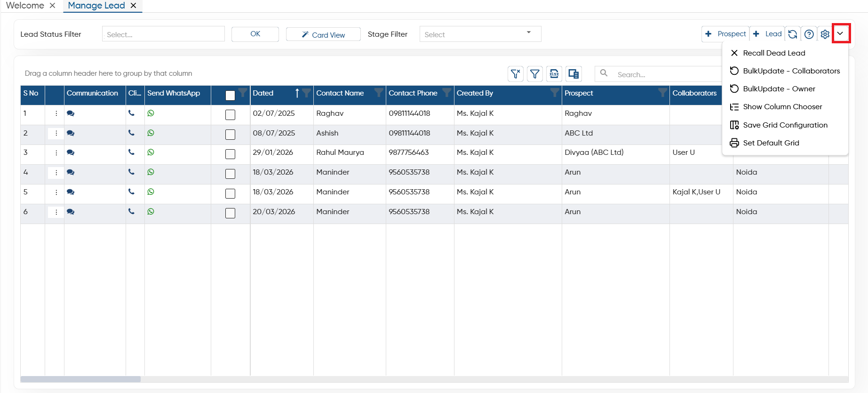The image size is (868, 393).
Task: Open the help question mark icon
Action: pyautogui.click(x=809, y=34)
